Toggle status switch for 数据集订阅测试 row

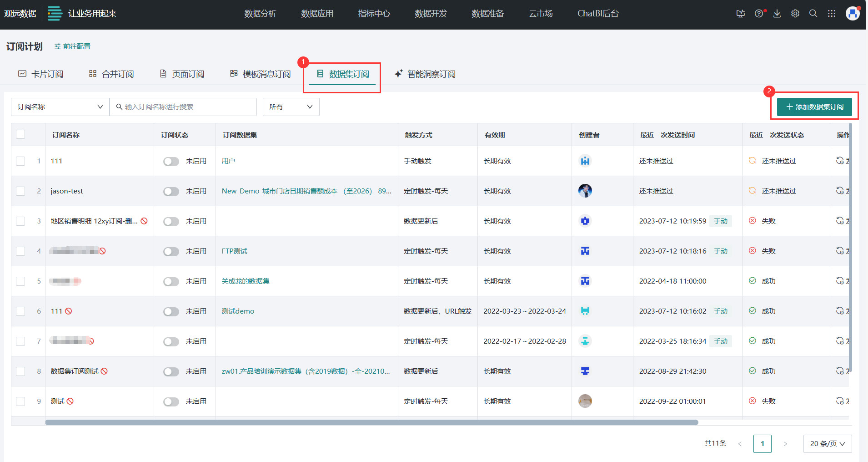[171, 371]
